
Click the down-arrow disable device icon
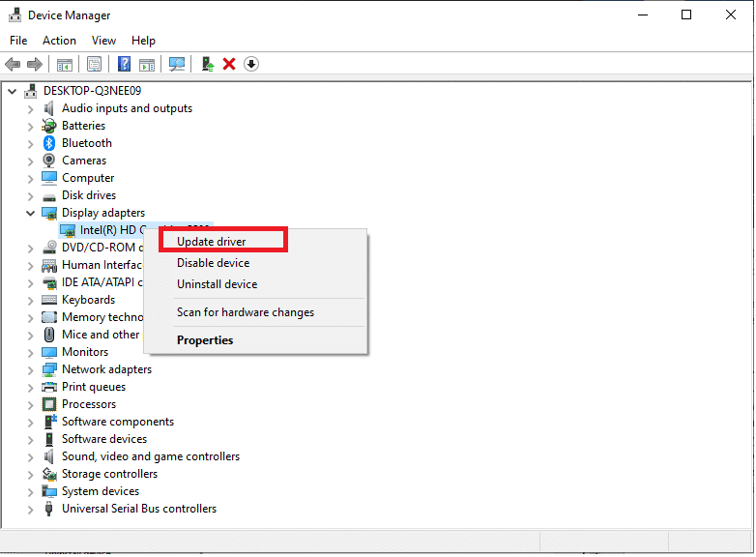[x=251, y=64]
